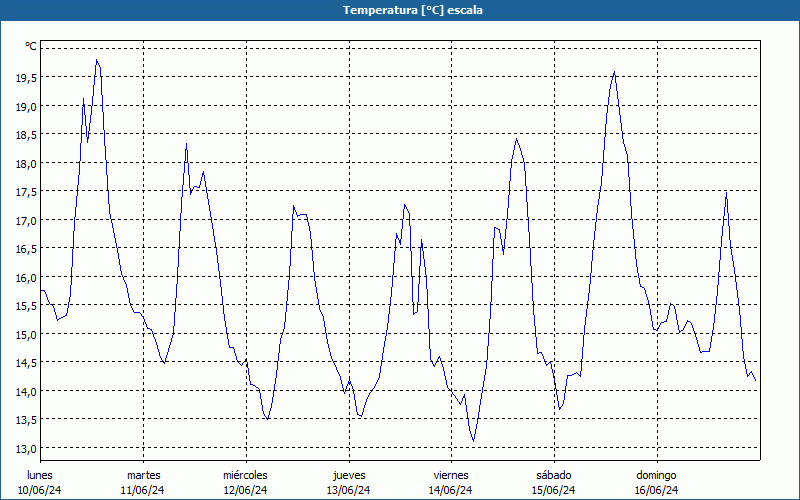Click the 10/06/24 date label
The image size is (800, 500).
[x=40, y=490]
